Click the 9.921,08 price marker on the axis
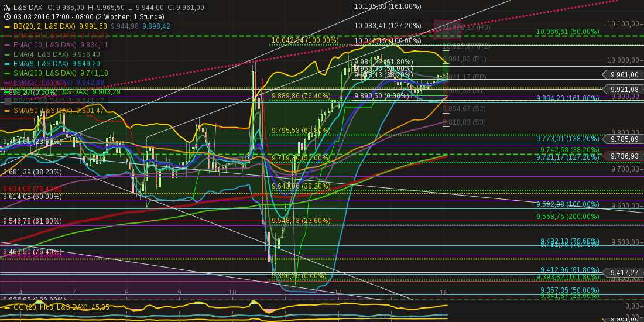The width and height of the screenshot is (644, 322). tap(622, 90)
